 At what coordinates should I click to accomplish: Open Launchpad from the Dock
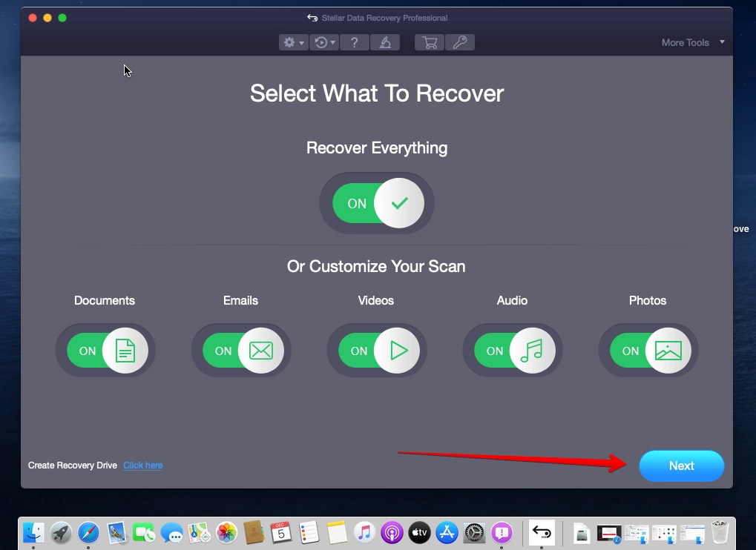(62, 533)
